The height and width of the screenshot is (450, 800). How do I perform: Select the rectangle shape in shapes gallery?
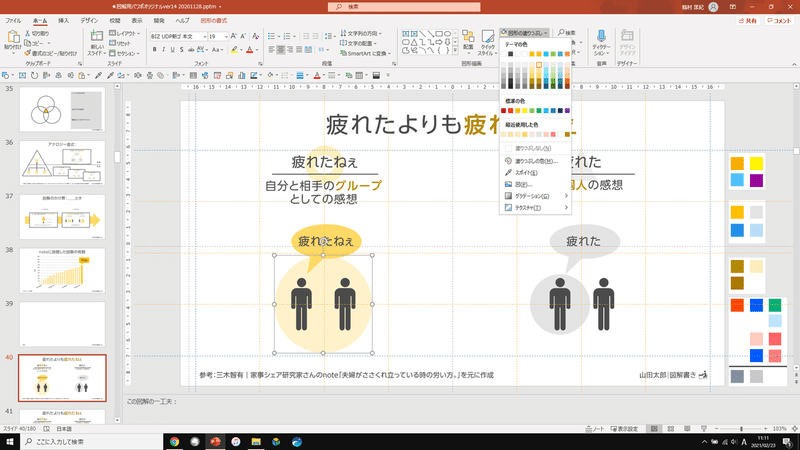439,34
